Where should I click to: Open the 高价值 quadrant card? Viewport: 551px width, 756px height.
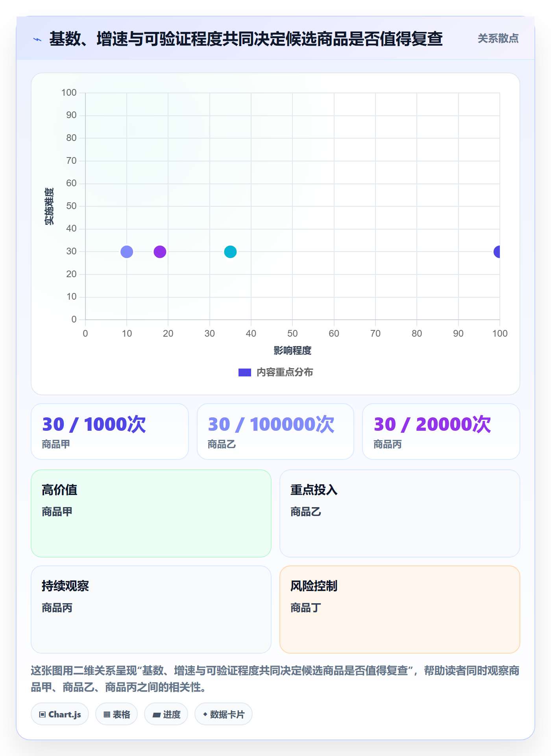click(151, 513)
